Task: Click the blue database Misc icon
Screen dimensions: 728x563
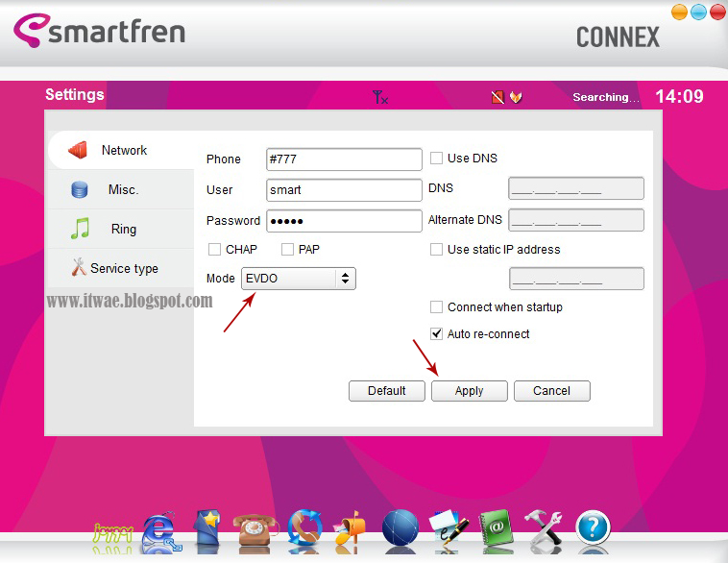Action: tap(80, 189)
